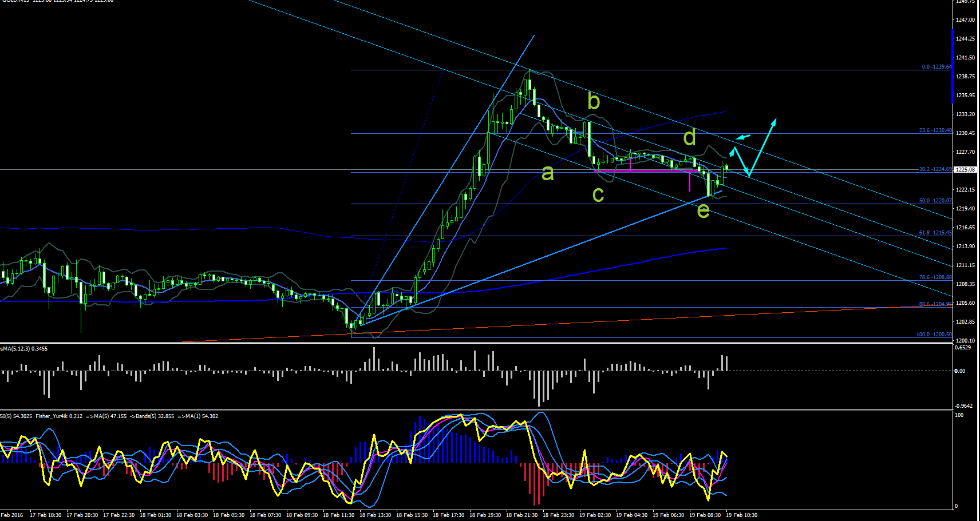Click the '18 Feb 11:30' time label
Image resolution: width=980 pixels, height=521 pixels.
(339, 515)
